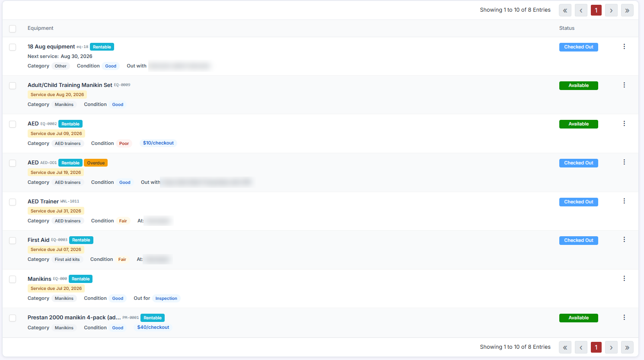
Task: Tick the select-all checkbox in the Equipment header
Action: [13, 29]
